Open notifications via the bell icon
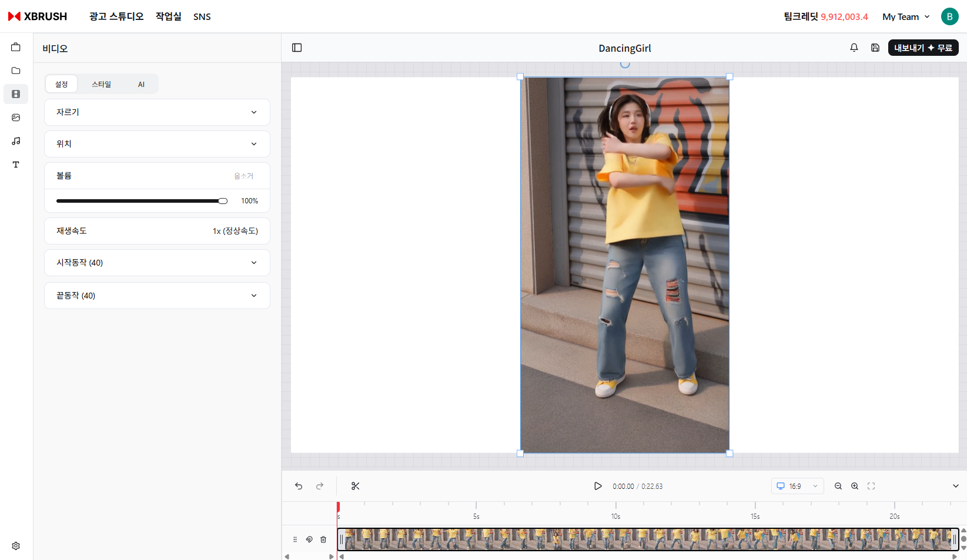The width and height of the screenshot is (967, 560). (x=854, y=48)
